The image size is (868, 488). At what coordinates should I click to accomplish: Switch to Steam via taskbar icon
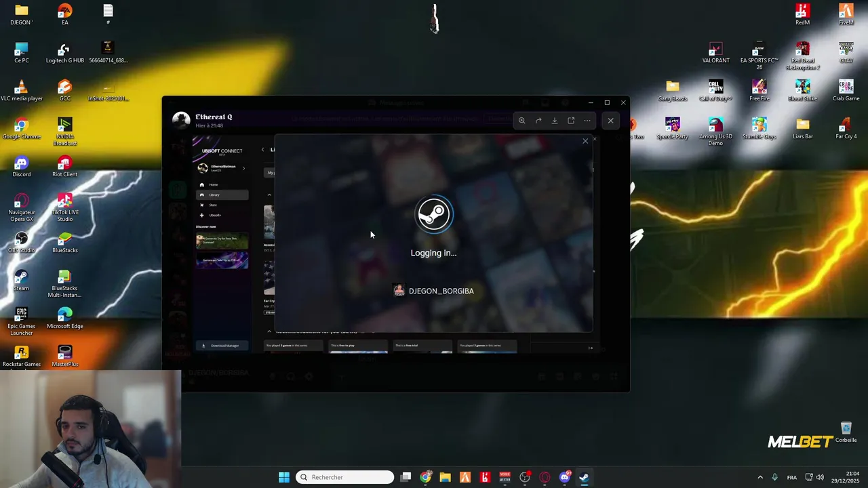584,477
